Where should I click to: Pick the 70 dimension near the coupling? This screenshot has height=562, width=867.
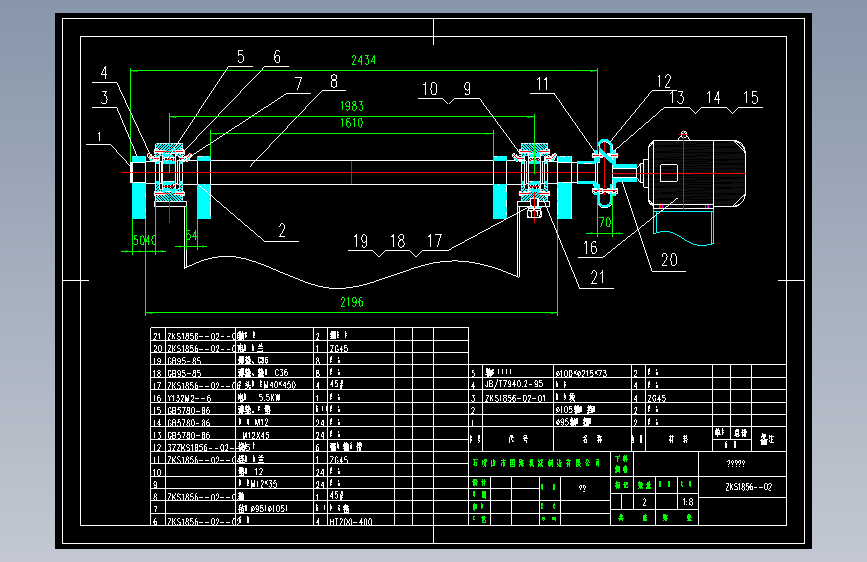click(x=605, y=222)
